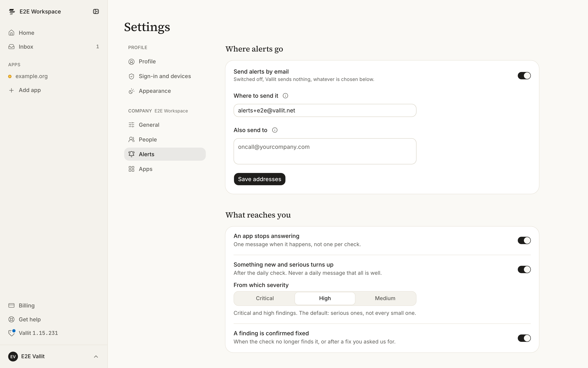Click info icon beside Also send to

point(275,130)
